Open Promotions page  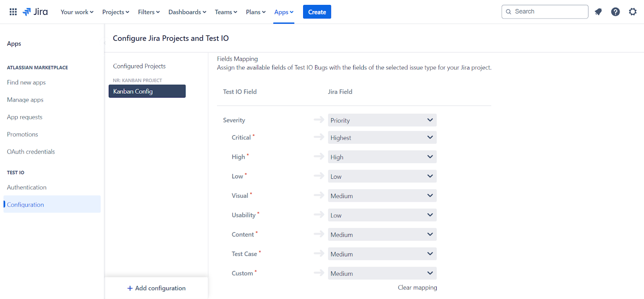[x=23, y=134]
